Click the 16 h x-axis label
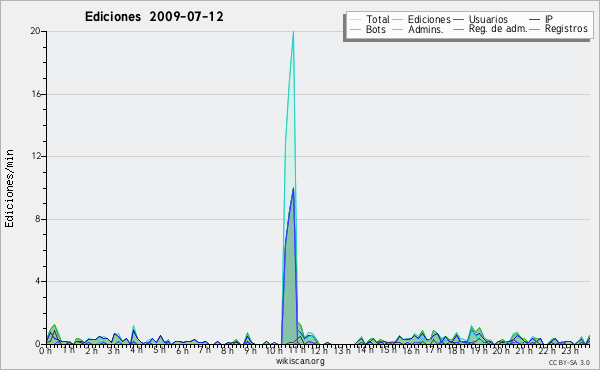 point(410,350)
